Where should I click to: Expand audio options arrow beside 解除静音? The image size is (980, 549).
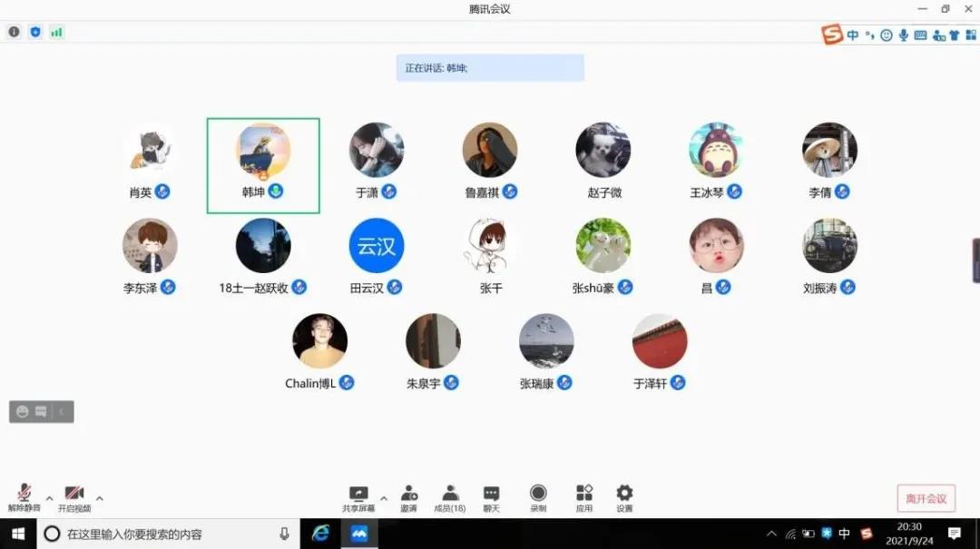pos(49,498)
